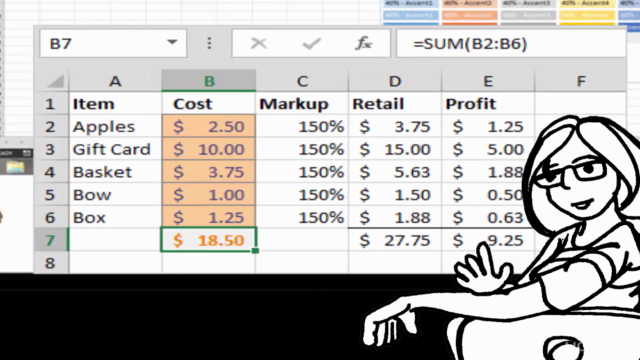
Task: Select row 1 header
Action: [51, 104]
